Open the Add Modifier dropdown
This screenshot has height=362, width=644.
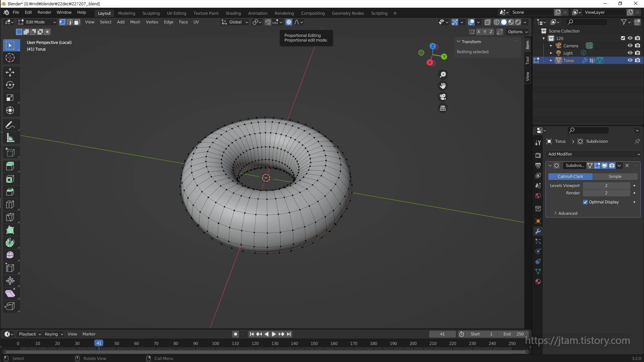click(x=593, y=154)
